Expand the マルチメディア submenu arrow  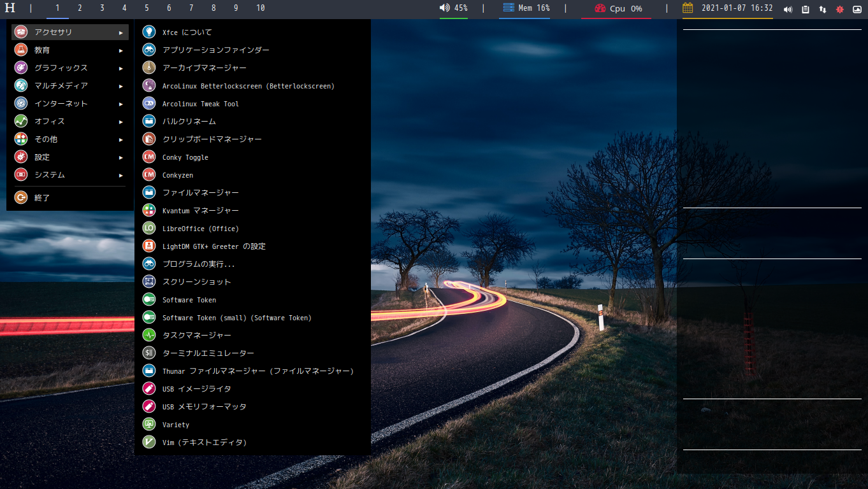click(121, 86)
